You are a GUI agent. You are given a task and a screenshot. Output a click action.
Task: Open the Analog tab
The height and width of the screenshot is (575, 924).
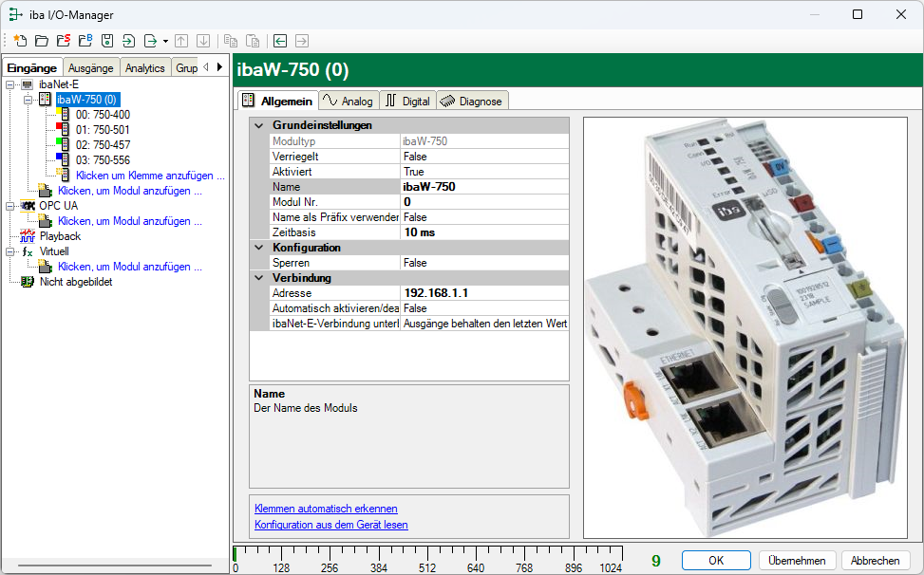point(349,101)
